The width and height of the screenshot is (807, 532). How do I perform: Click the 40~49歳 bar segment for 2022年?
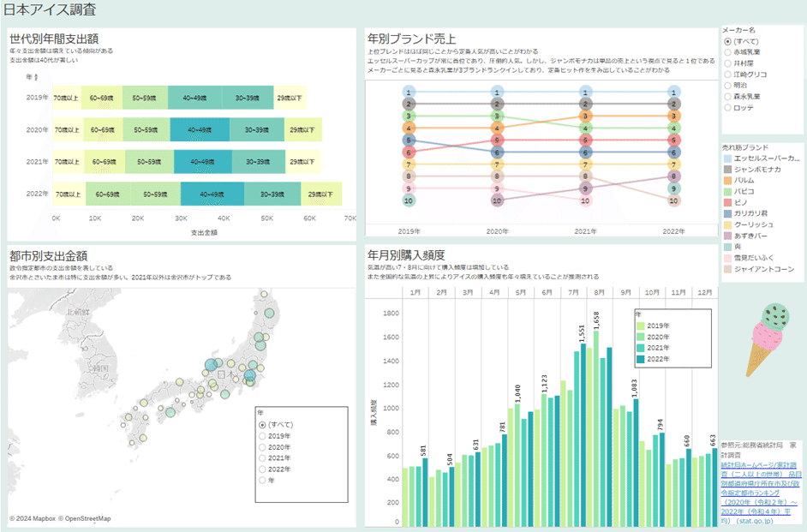coord(212,194)
